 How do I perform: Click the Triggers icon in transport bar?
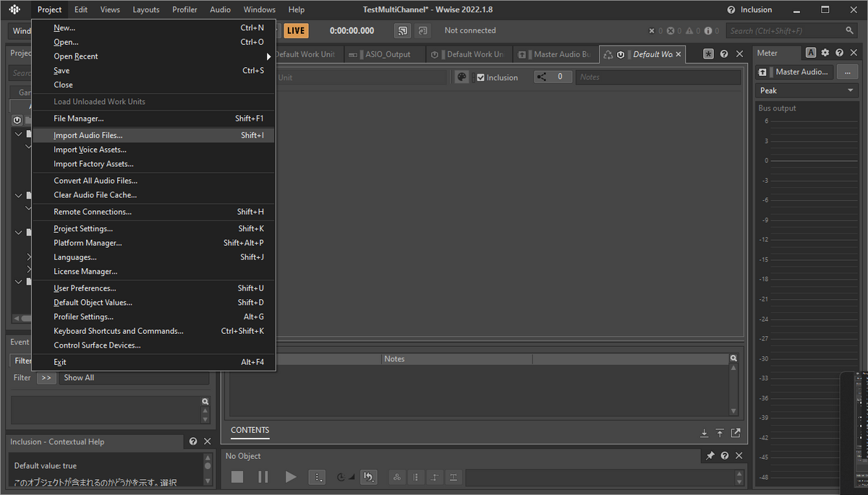454,477
